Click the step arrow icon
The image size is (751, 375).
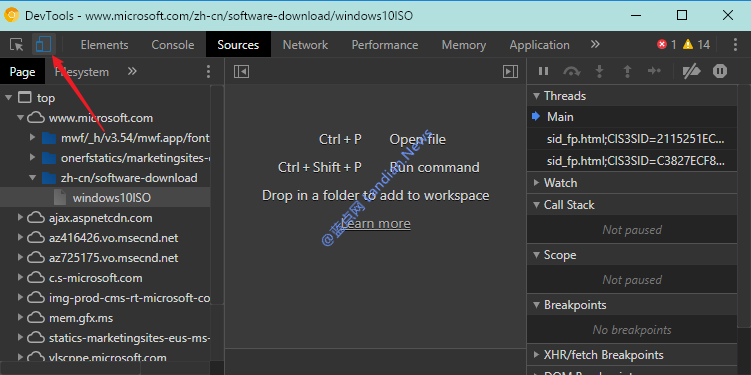(654, 71)
